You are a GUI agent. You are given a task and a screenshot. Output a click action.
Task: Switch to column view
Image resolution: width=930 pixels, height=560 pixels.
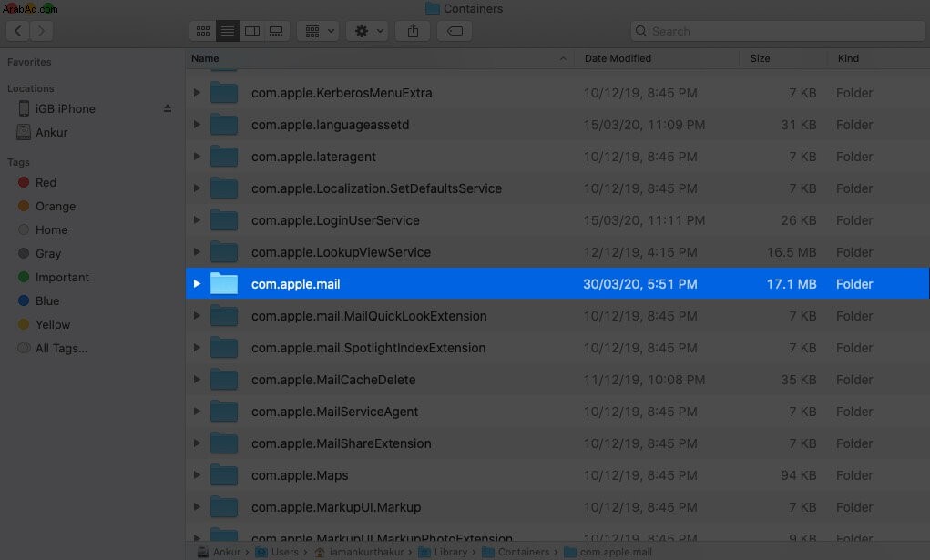(252, 31)
